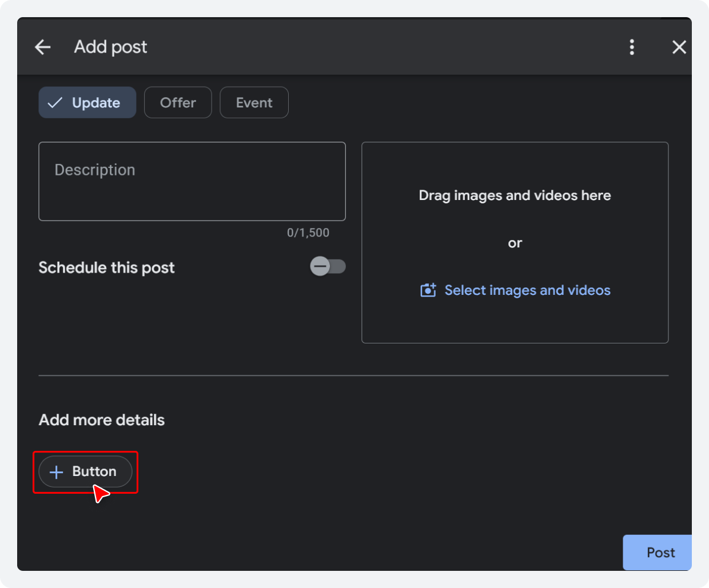Publish using the Post button
The width and height of the screenshot is (709, 588).
click(x=658, y=553)
